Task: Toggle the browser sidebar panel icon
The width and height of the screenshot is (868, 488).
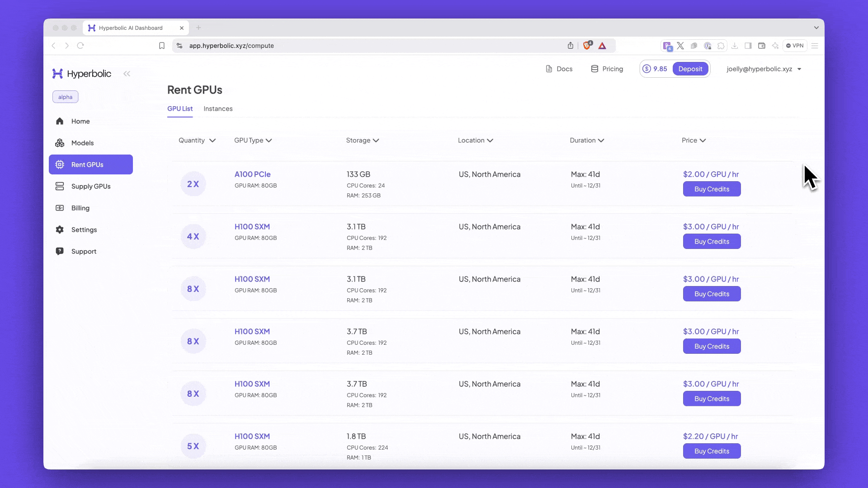Action: coord(748,46)
